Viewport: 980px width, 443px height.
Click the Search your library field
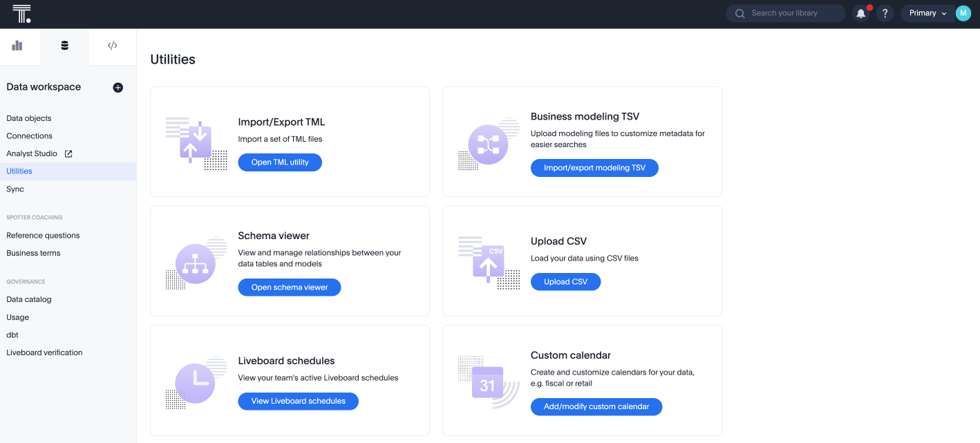(x=788, y=13)
